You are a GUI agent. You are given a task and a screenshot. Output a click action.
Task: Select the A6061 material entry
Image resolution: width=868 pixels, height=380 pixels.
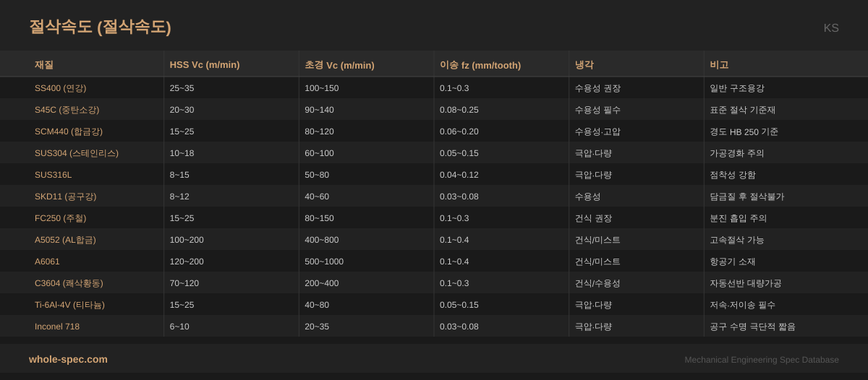47,262
